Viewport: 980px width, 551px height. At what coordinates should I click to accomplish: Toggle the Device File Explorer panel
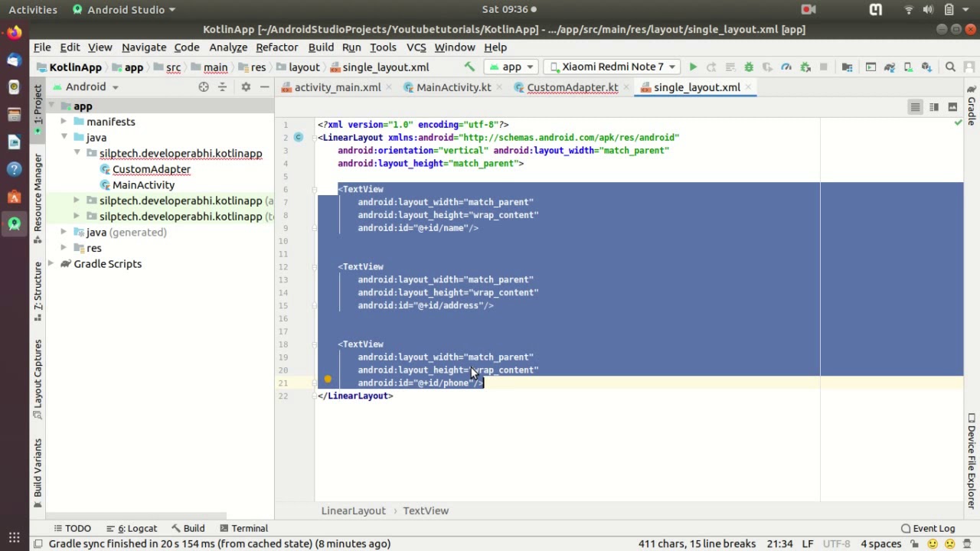[x=972, y=461]
